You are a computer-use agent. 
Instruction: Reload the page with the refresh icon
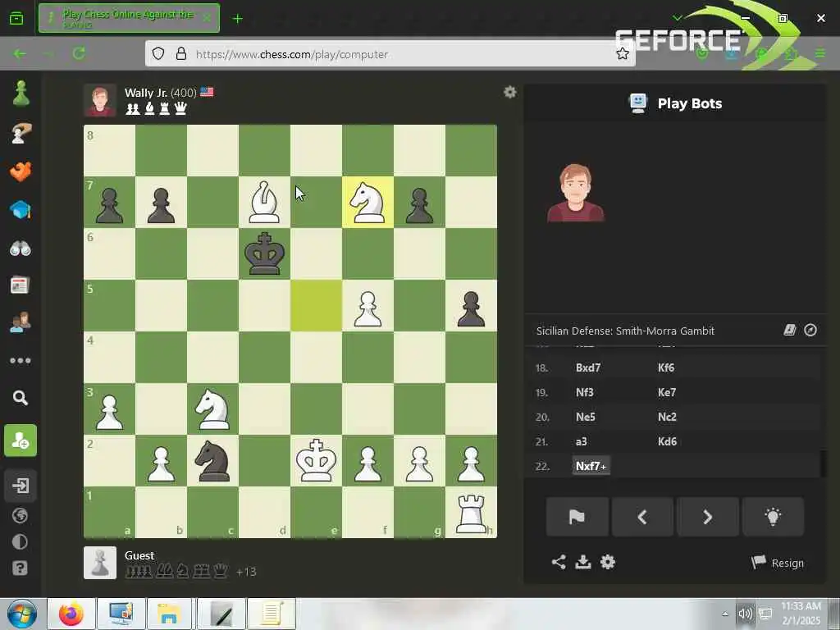coord(79,53)
